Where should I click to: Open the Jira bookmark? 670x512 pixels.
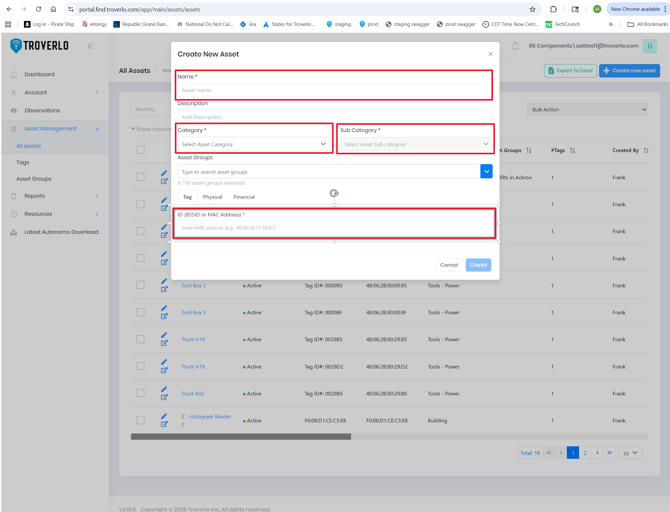pos(248,24)
